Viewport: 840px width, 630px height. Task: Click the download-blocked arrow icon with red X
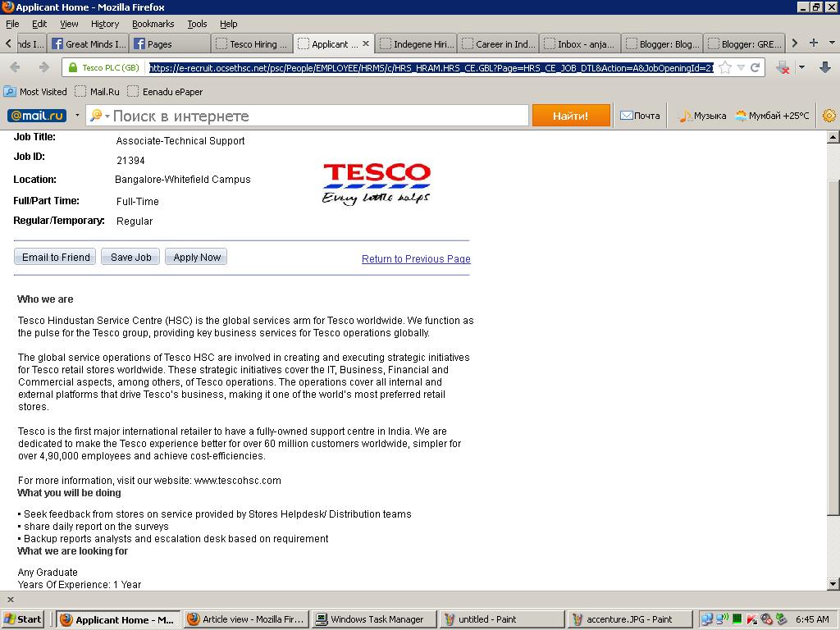click(x=783, y=67)
